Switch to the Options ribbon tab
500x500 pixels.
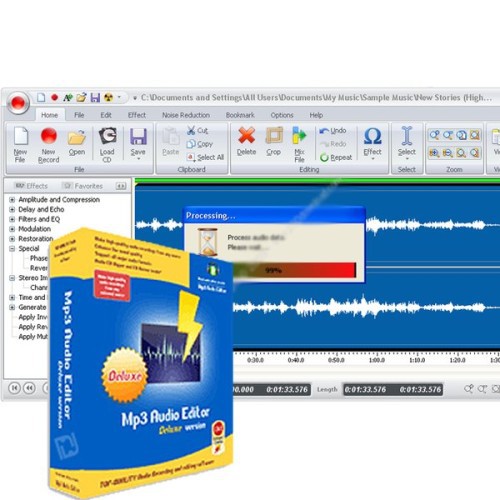click(282, 115)
